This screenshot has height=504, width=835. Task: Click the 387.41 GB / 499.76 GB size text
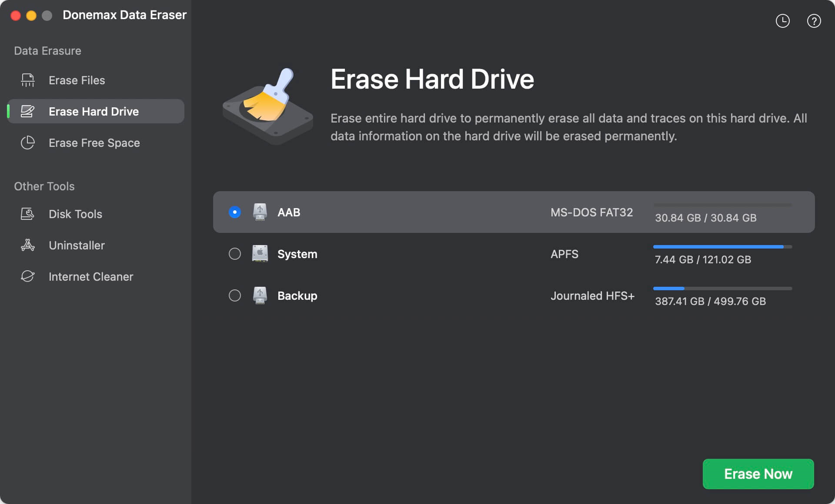pos(710,301)
